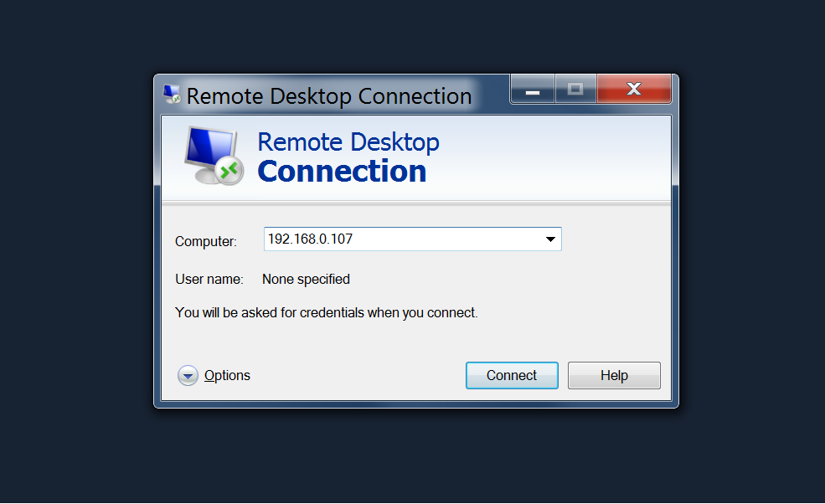Minimize the Remote Desktop Connection window
The width and height of the screenshot is (825, 504).
pos(533,90)
